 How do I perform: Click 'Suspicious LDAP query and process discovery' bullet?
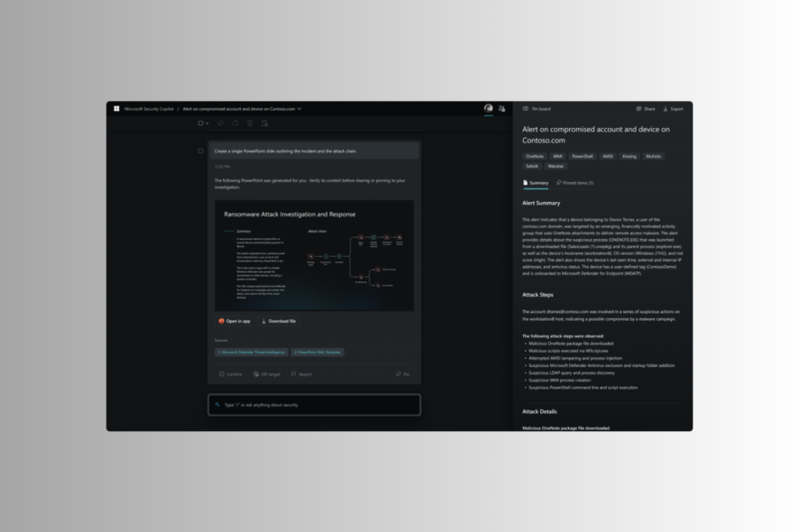(572, 373)
